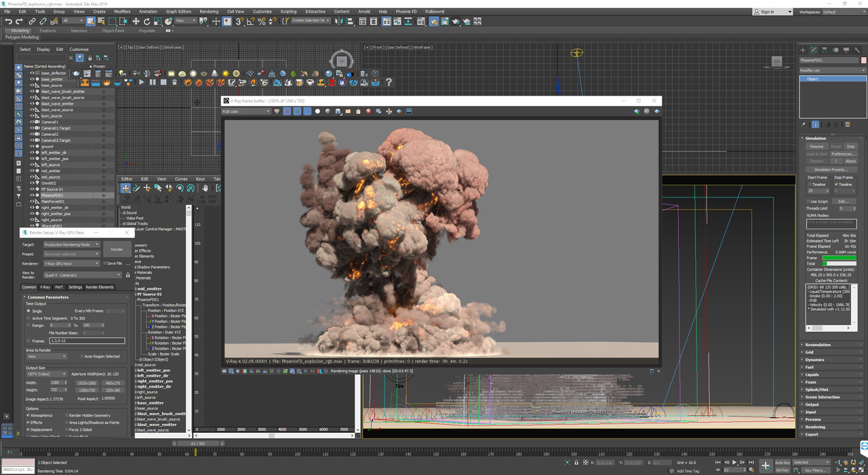Screen dimensions: 868x475
Task: Open the Utilities wrench panel
Action: coord(858,50)
